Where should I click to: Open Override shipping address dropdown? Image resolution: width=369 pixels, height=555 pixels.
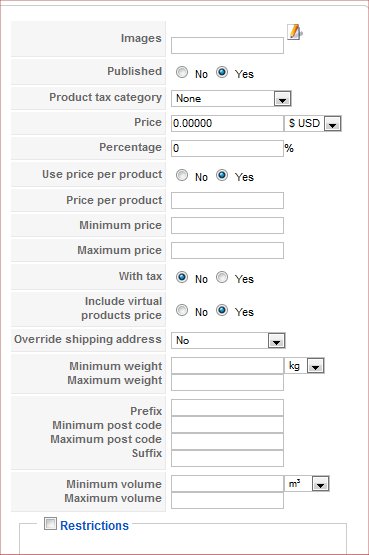click(228, 341)
